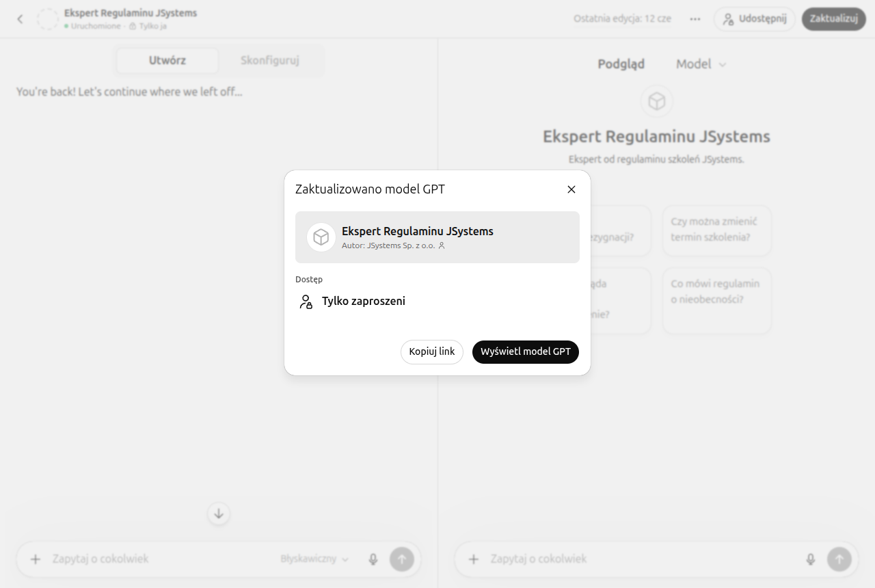Click the Tylko ja status label in header

[x=148, y=26]
